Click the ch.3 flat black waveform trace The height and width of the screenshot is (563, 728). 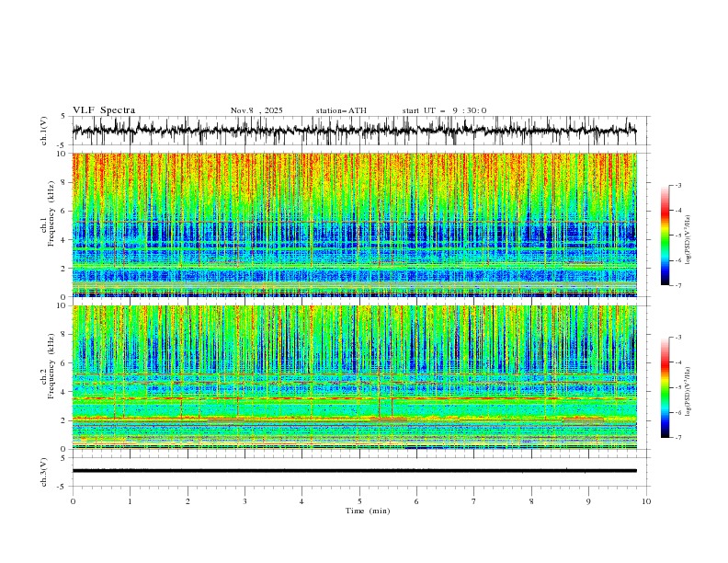tap(354, 471)
